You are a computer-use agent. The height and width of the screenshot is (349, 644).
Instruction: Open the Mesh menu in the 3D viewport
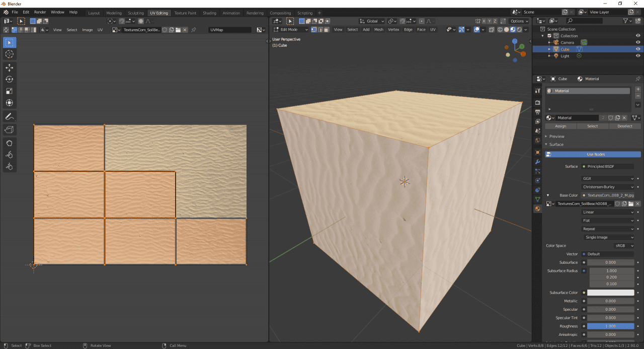coord(378,29)
